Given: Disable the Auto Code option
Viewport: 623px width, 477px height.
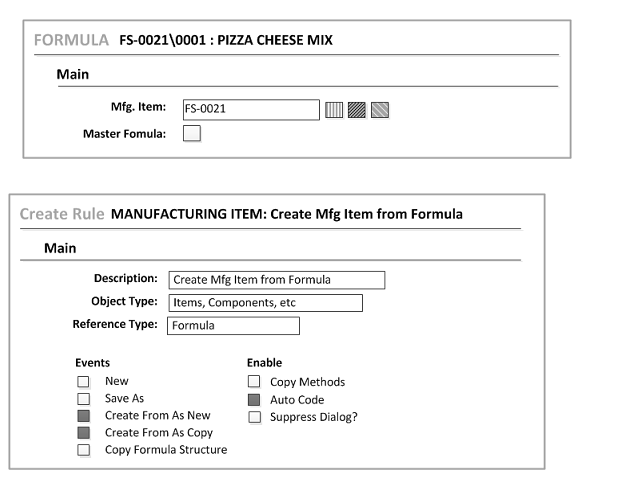Looking at the screenshot, I should 254,399.
